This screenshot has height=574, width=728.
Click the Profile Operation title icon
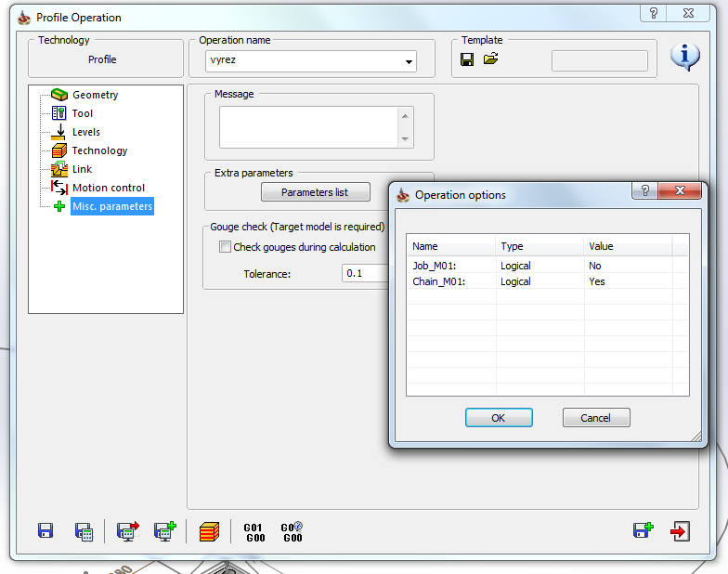(x=24, y=18)
